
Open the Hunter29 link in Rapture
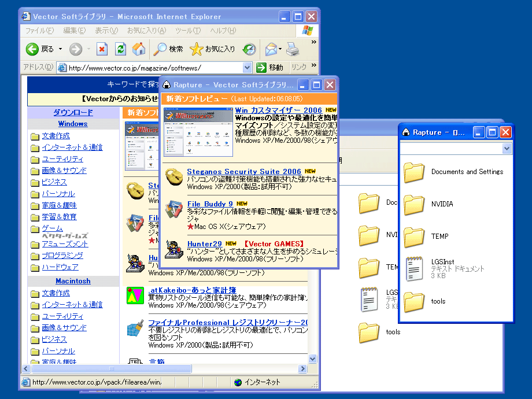205,244
